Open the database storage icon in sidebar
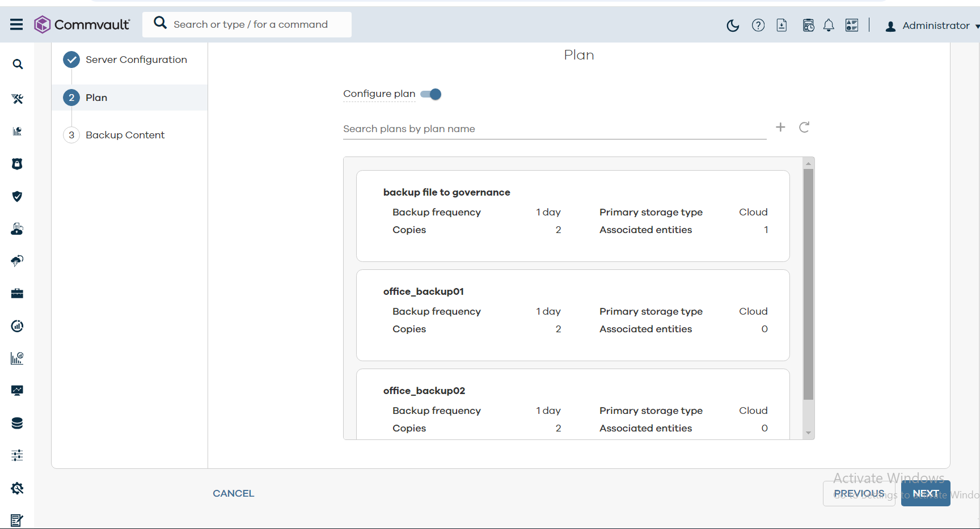Viewport: 980px width, 529px height. pyautogui.click(x=17, y=423)
